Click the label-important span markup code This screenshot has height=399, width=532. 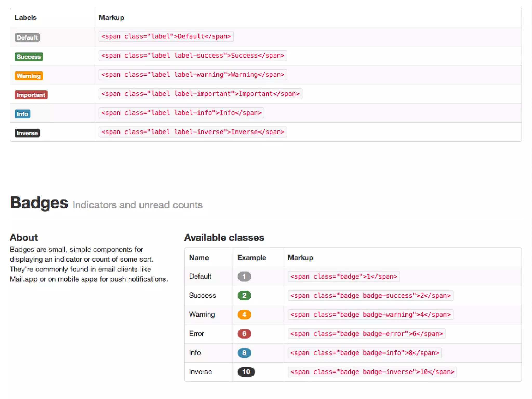[x=200, y=94]
